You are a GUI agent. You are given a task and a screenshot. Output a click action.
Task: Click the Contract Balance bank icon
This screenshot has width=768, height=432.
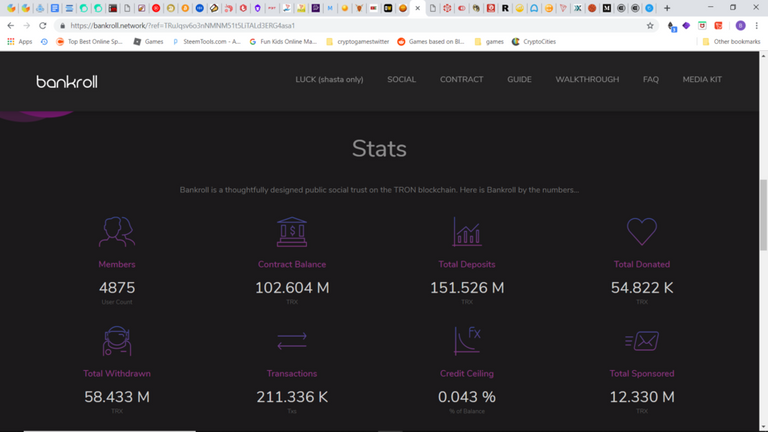[292, 232]
